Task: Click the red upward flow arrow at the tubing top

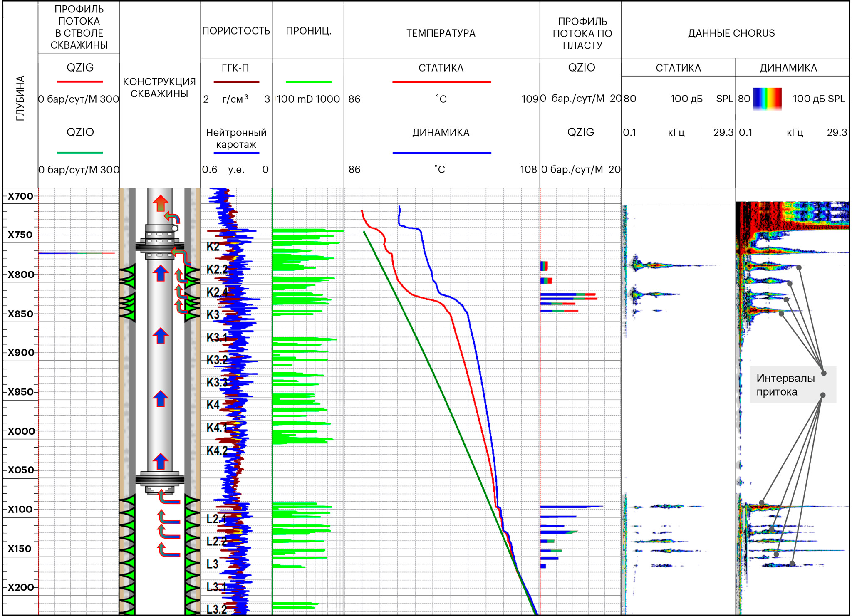Action: [161, 203]
